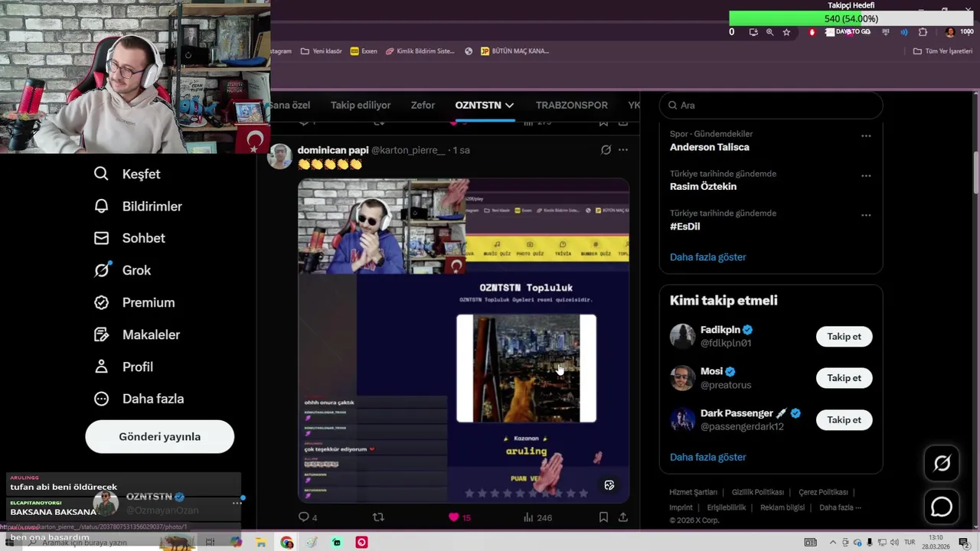Open Chrome from the Windows taskbar
The height and width of the screenshot is (551, 980).
(x=286, y=543)
